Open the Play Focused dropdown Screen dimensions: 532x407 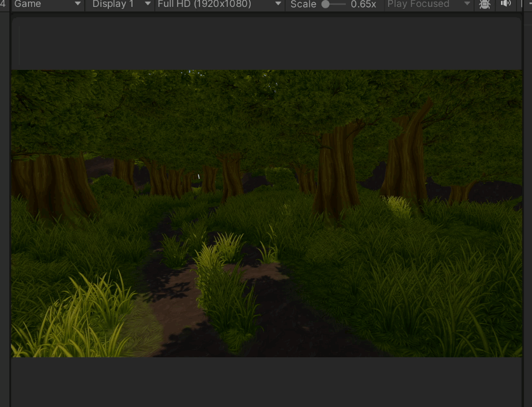click(x=428, y=4)
